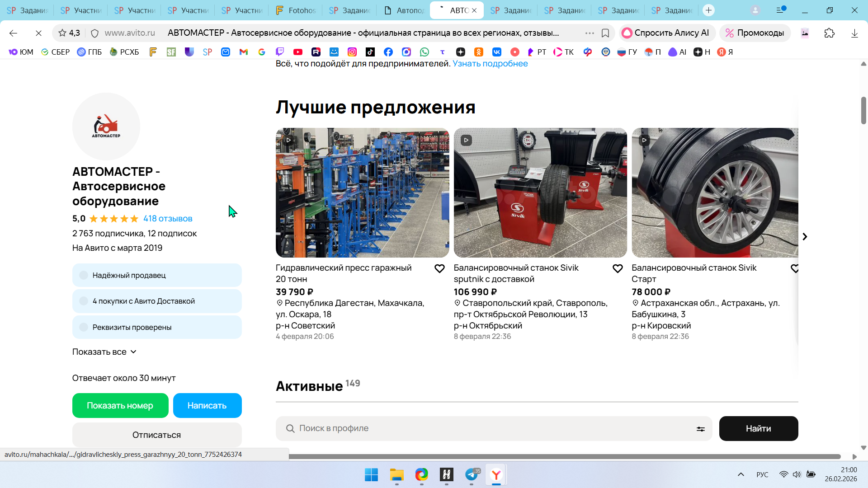Favorite the Sivik sputnik balancing machine

(x=618, y=269)
